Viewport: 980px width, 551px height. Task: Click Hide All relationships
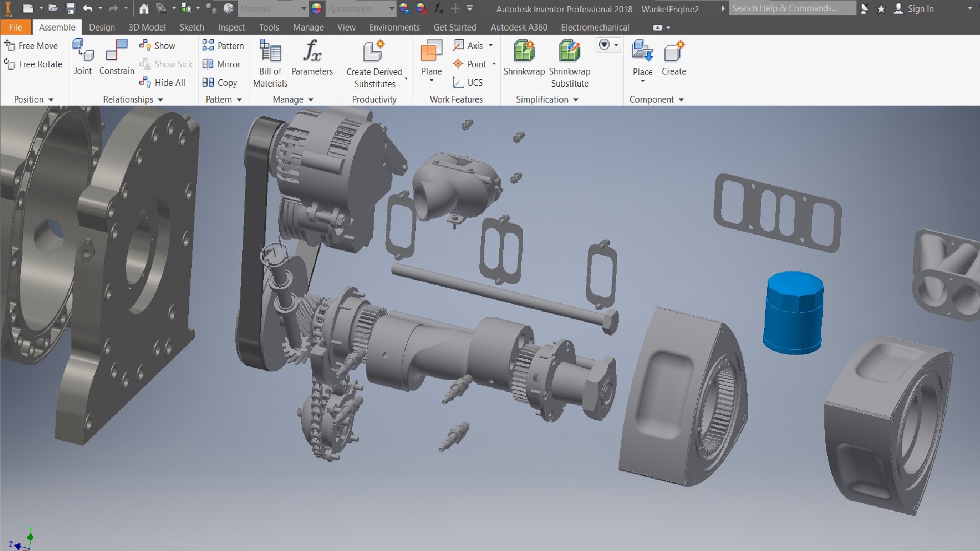click(162, 82)
